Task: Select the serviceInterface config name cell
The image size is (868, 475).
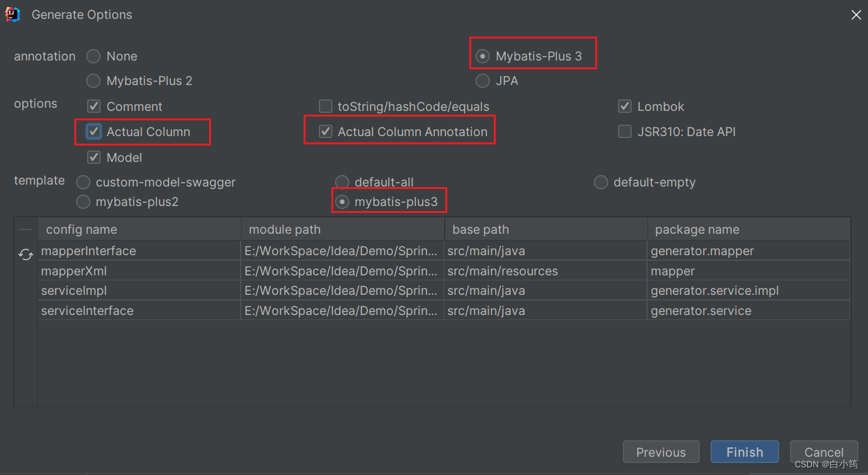Action: pyautogui.click(x=139, y=311)
